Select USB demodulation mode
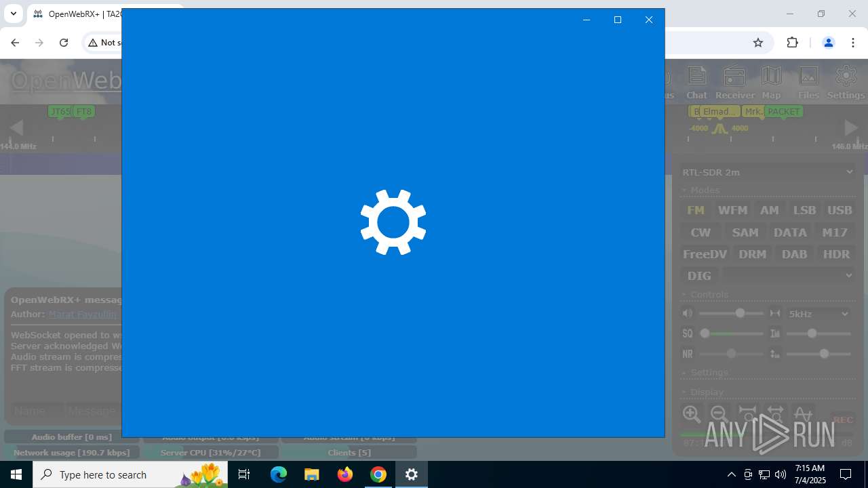The image size is (868, 488). pyautogui.click(x=840, y=210)
